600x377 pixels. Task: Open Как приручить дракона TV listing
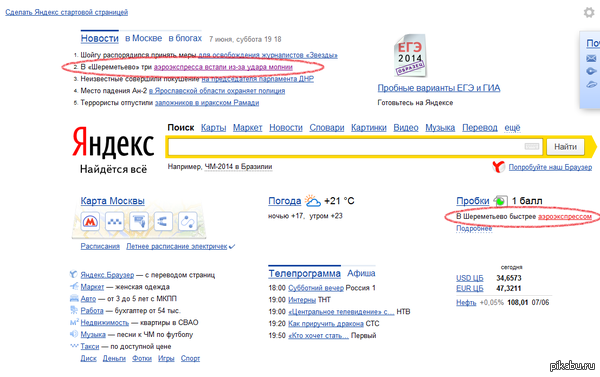326,323
